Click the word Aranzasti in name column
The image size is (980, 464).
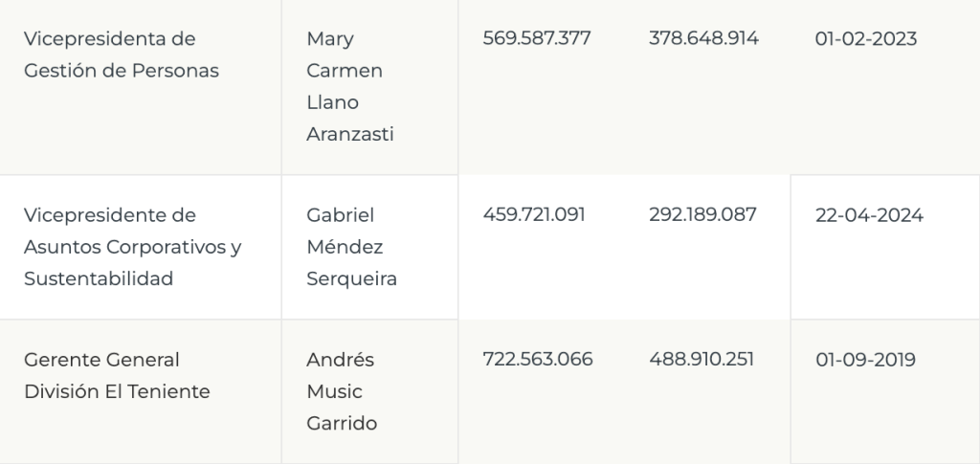350,134
